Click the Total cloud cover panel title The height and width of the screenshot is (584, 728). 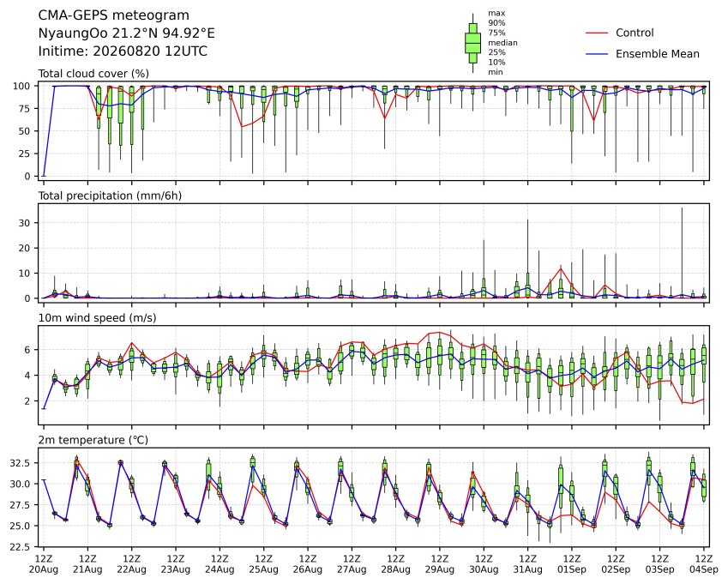click(93, 74)
